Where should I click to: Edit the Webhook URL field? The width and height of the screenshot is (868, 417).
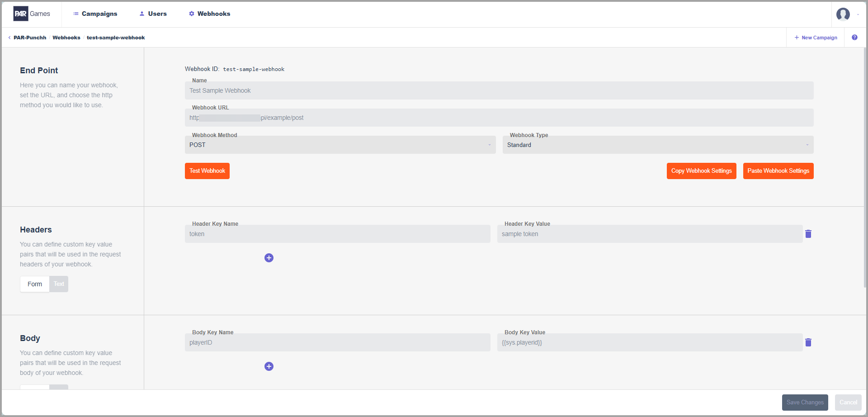[x=499, y=118]
